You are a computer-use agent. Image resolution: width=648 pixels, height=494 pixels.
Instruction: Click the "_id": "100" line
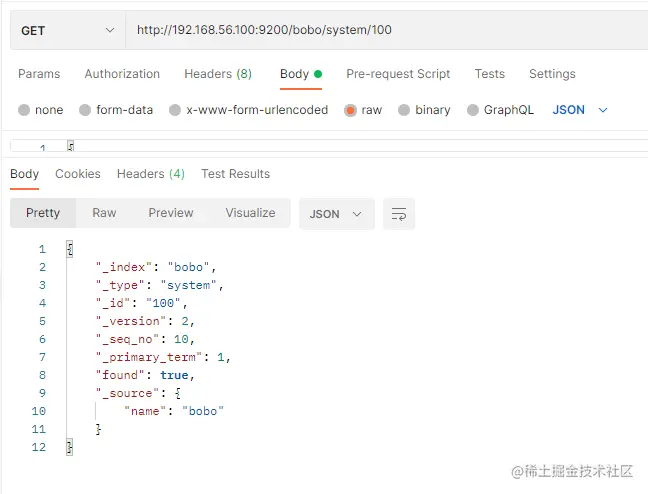coord(142,303)
